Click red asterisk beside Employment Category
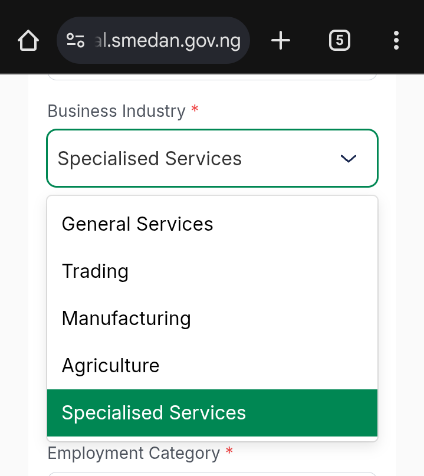Screen dimensions: 424x476 coord(229,451)
